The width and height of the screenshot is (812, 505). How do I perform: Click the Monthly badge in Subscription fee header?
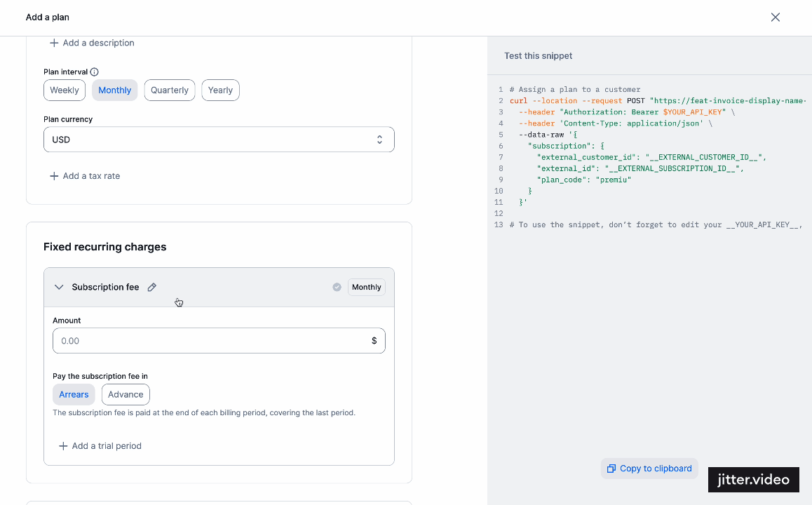click(367, 287)
